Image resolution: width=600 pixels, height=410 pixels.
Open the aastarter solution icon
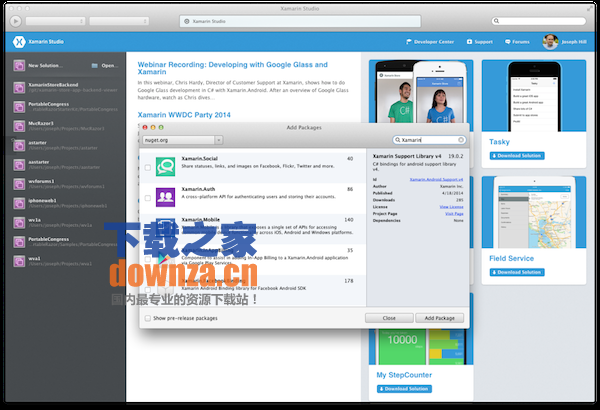point(19,165)
